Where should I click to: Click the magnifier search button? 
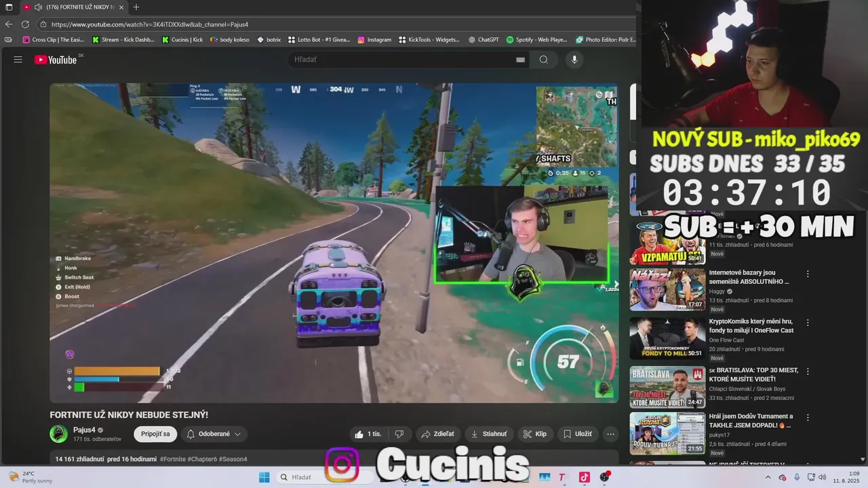pyautogui.click(x=544, y=60)
